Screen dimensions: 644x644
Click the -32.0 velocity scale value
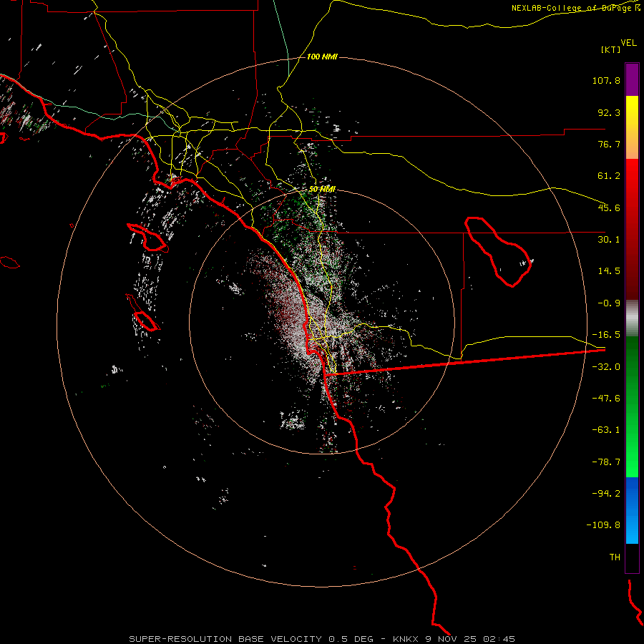click(x=606, y=367)
